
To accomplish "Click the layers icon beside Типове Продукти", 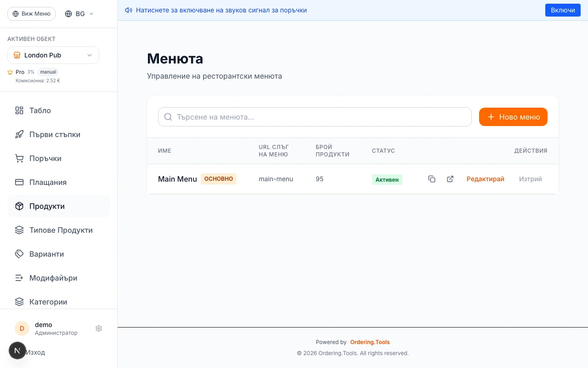I will point(19,230).
